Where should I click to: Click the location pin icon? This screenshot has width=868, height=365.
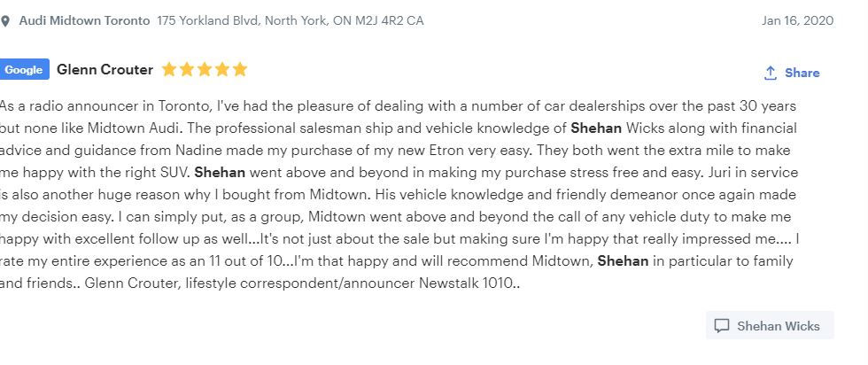(x=5, y=21)
